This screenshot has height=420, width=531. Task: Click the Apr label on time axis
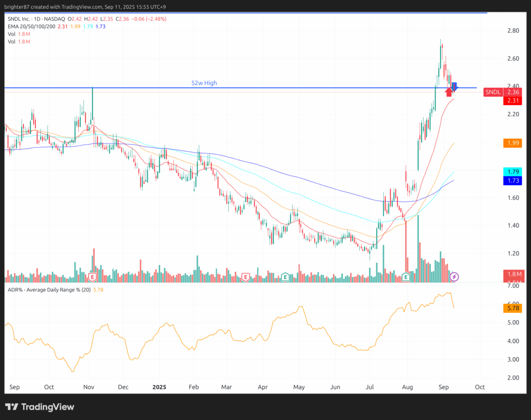263,387
